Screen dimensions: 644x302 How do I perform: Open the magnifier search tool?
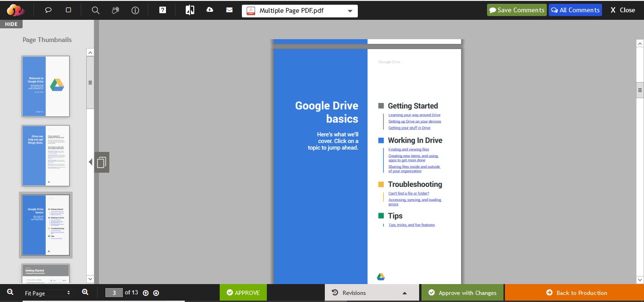click(x=96, y=10)
